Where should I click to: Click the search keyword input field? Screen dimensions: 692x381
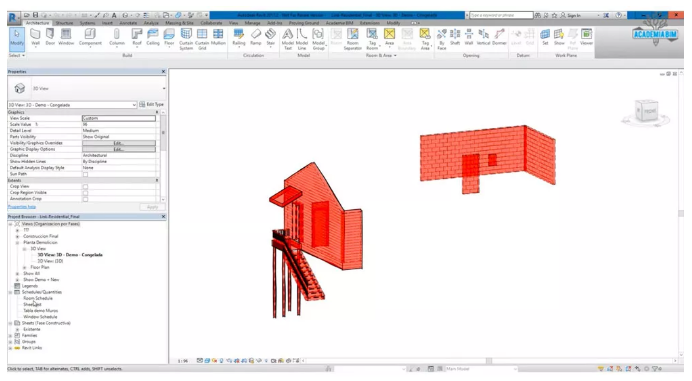[x=501, y=15]
